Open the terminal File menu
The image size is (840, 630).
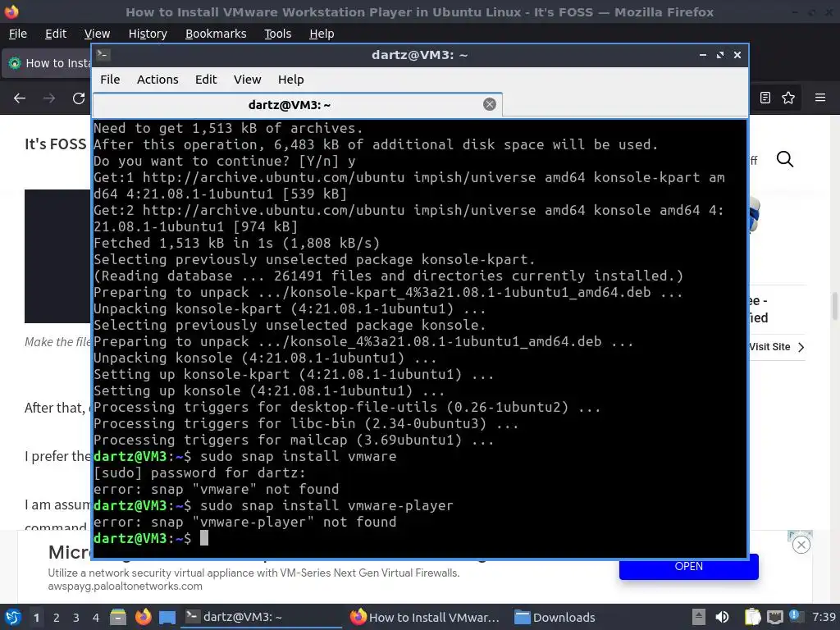110,80
